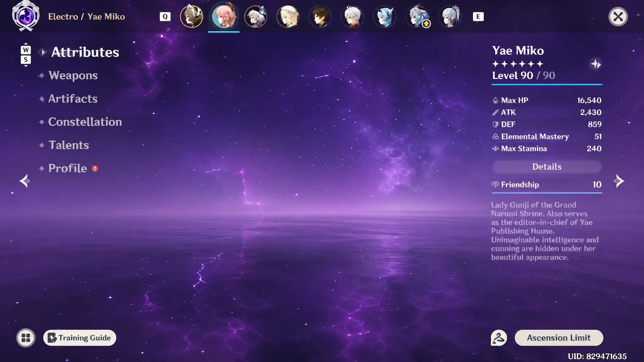Viewport: 644px width, 362px height.
Task: Click the Level experience progress bar
Action: [547, 85]
